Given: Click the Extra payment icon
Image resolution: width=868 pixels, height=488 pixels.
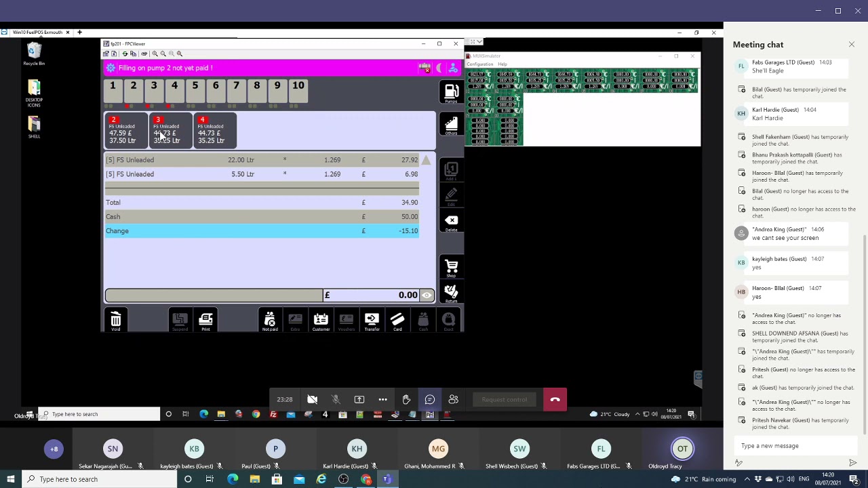Looking at the screenshot, I should coord(295,320).
